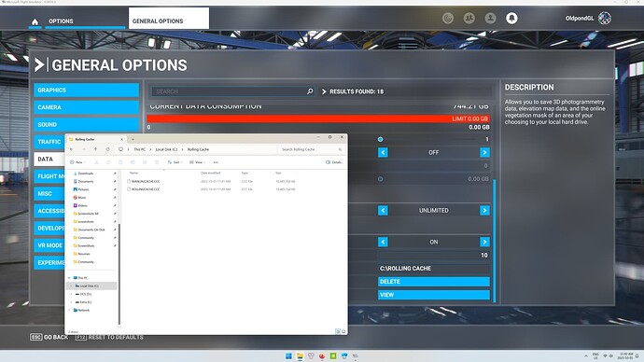Click the File Explorer taskbar icon
The image size is (644, 362).
point(300,355)
